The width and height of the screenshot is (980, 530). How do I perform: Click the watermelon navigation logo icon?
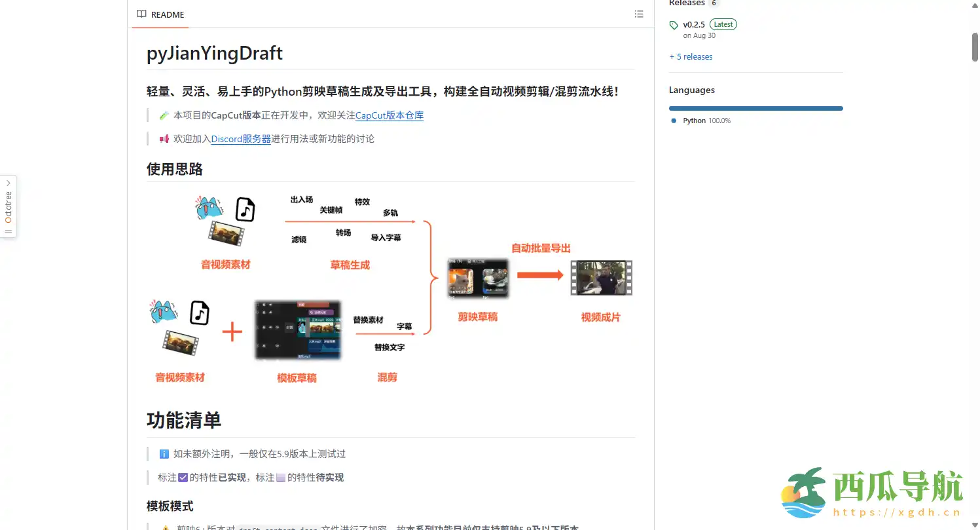[804, 491]
